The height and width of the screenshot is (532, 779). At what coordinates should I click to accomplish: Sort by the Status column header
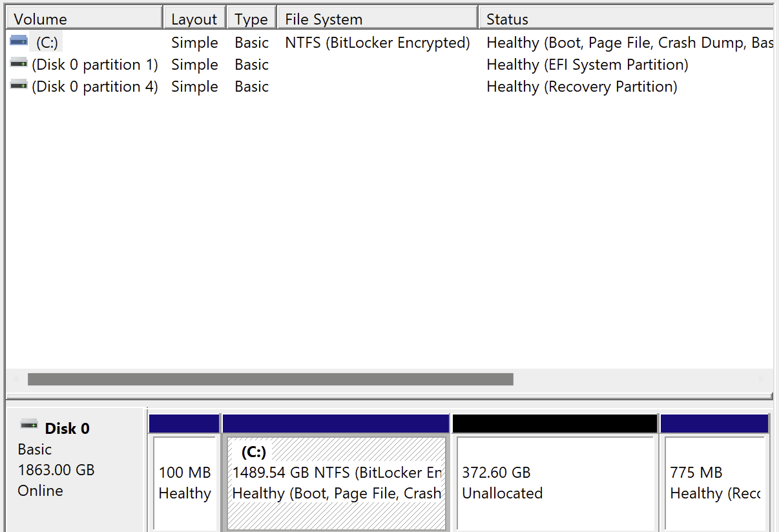[626, 19]
